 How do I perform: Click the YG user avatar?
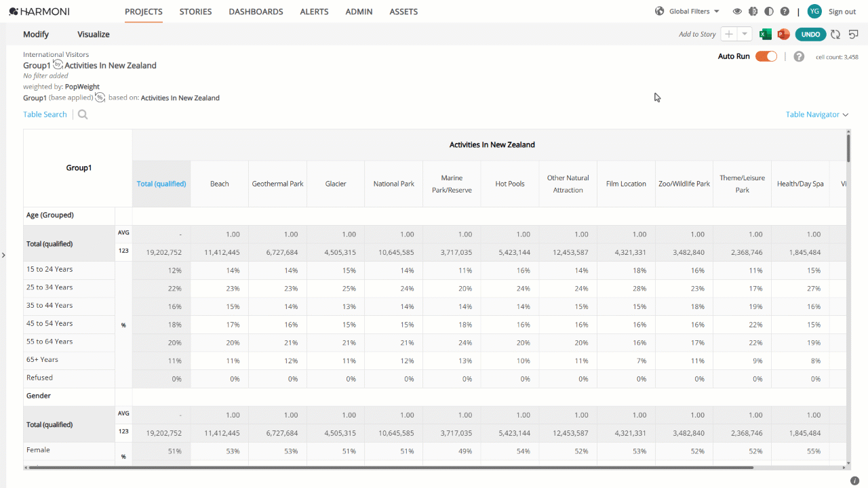[x=814, y=12]
